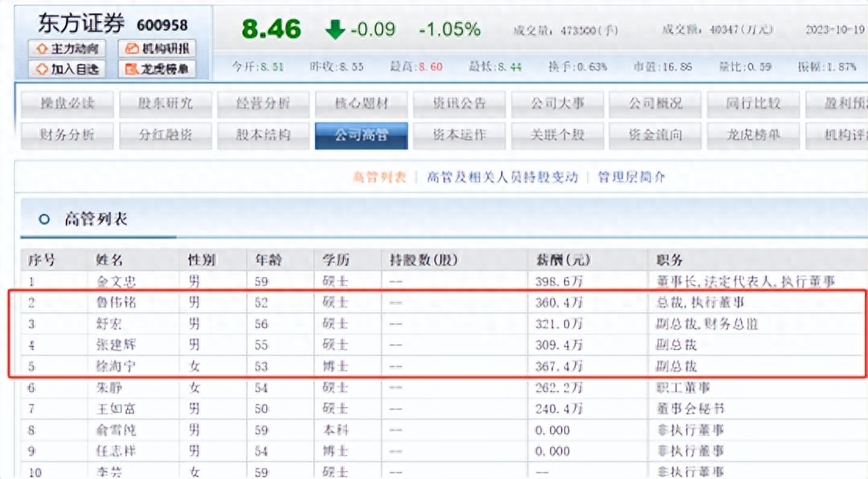Image resolution: width=868 pixels, height=479 pixels.
Task: Click the 东方证券 stock name
Action: (x=81, y=23)
